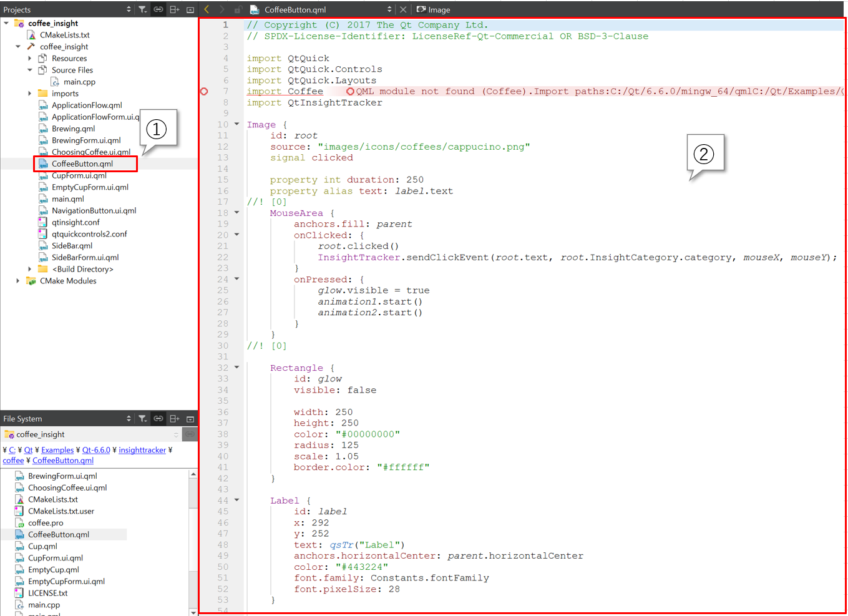Click the split icon in Projects panel header
This screenshot has width=848, height=616.
point(175,9)
